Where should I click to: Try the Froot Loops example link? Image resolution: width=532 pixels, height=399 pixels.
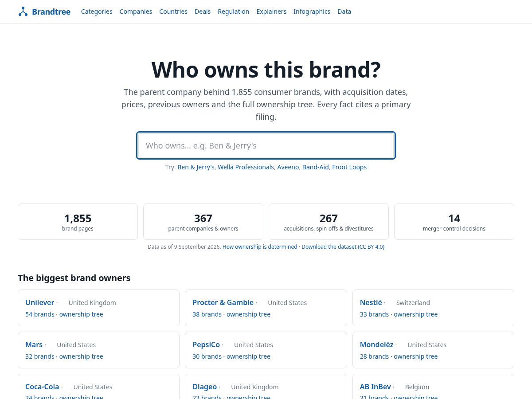pyautogui.click(x=349, y=167)
